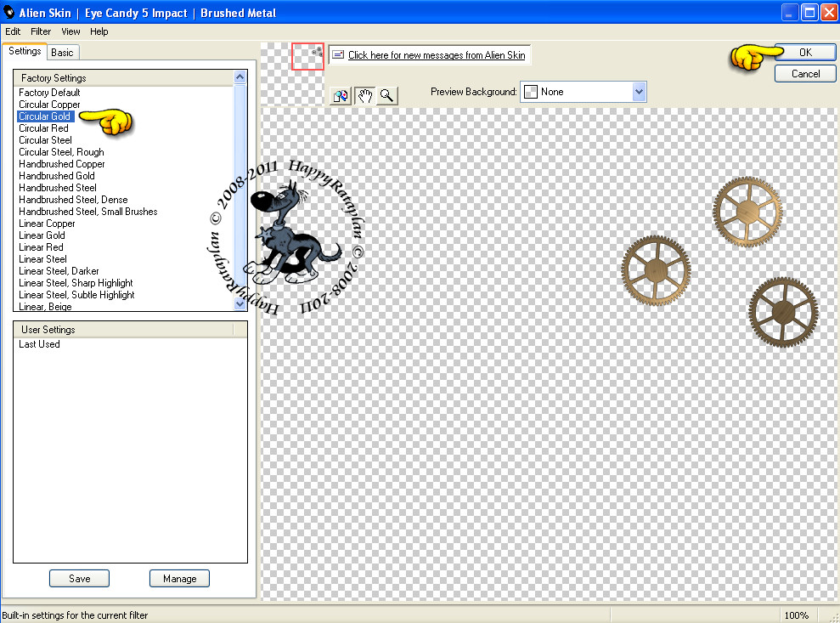Select the hand pan tool
This screenshot has width=840, height=623.
click(365, 96)
